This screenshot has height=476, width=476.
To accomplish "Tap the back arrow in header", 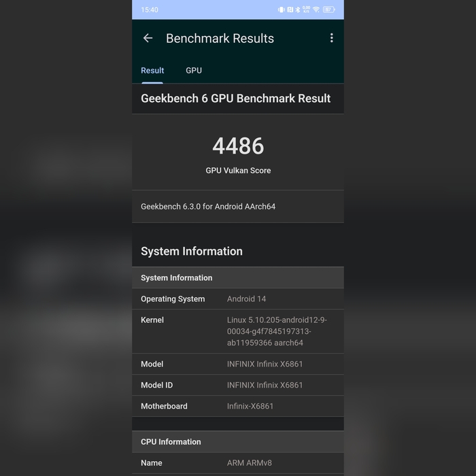I will (148, 38).
